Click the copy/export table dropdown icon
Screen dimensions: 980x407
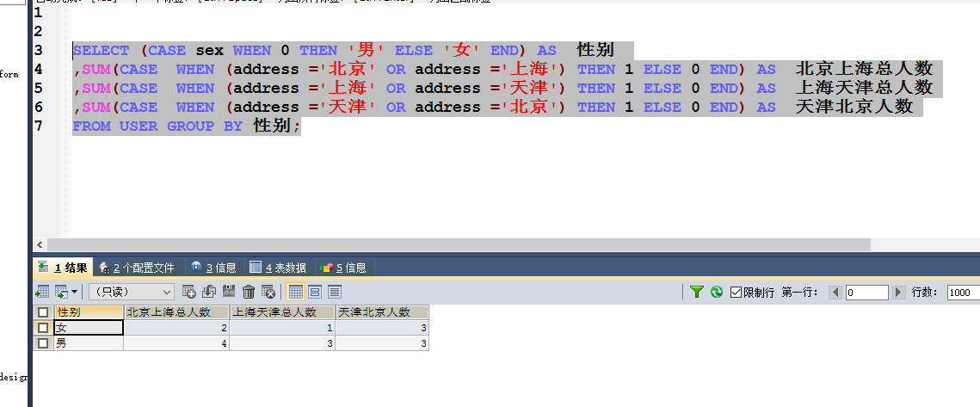(x=65, y=292)
